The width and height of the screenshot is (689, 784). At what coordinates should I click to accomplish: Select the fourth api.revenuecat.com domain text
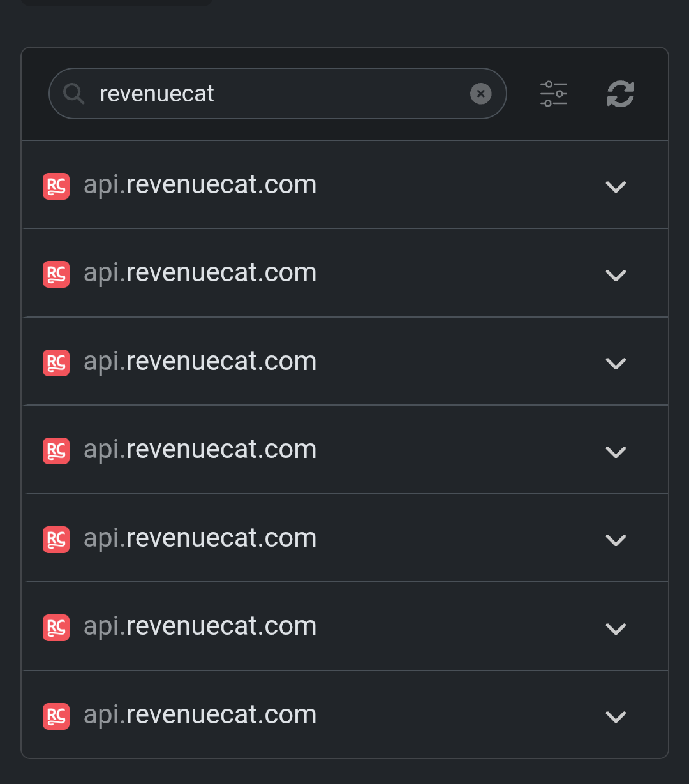(x=200, y=450)
